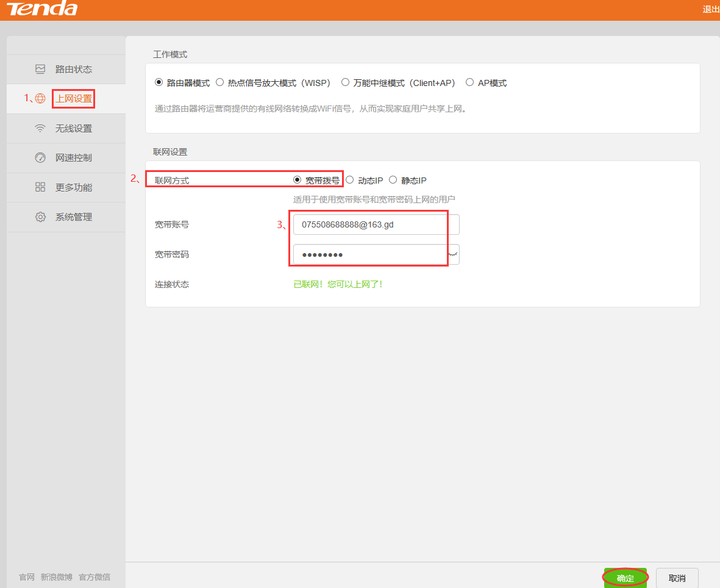
Task: Select 万能中继模式 (Client+AP) option
Action: click(x=346, y=82)
